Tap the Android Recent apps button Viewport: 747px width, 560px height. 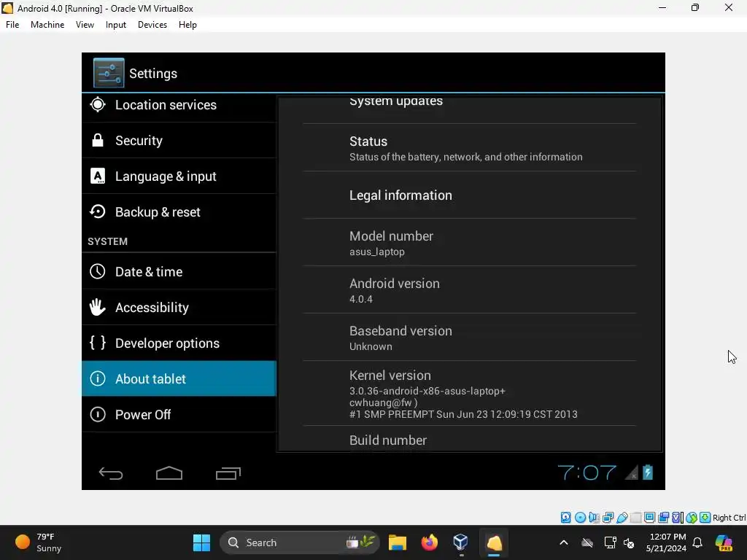(x=228, y=472)
